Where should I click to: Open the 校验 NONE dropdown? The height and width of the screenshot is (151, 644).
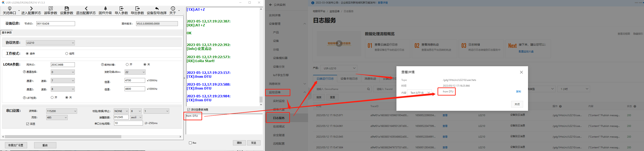point(121,111)
